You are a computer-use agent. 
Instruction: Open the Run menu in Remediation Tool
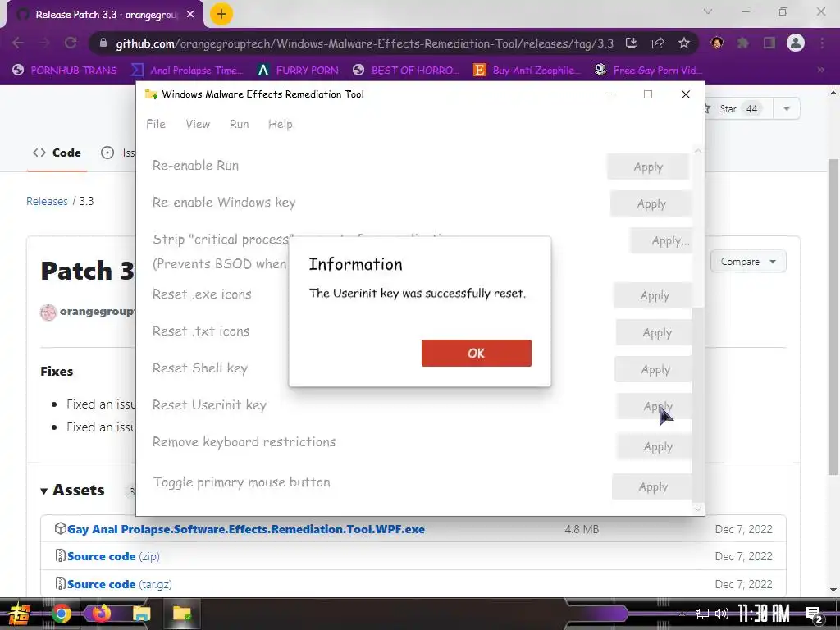coord(239,125)
